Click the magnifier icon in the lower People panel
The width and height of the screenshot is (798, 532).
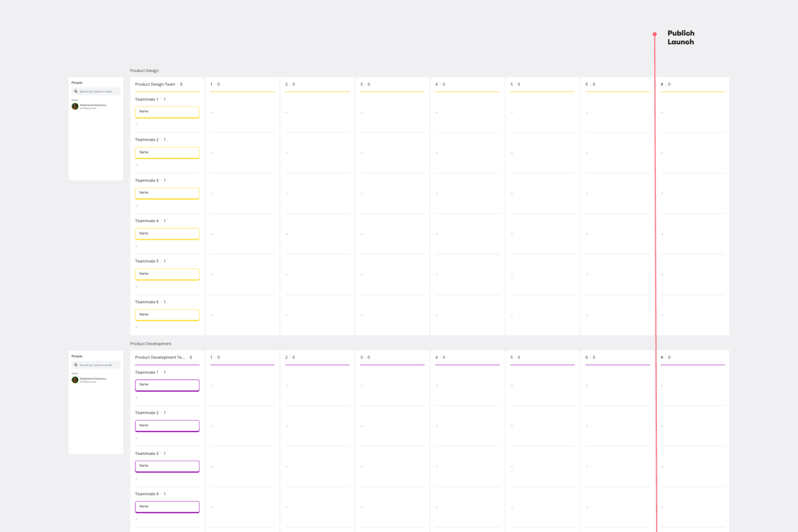76,365
